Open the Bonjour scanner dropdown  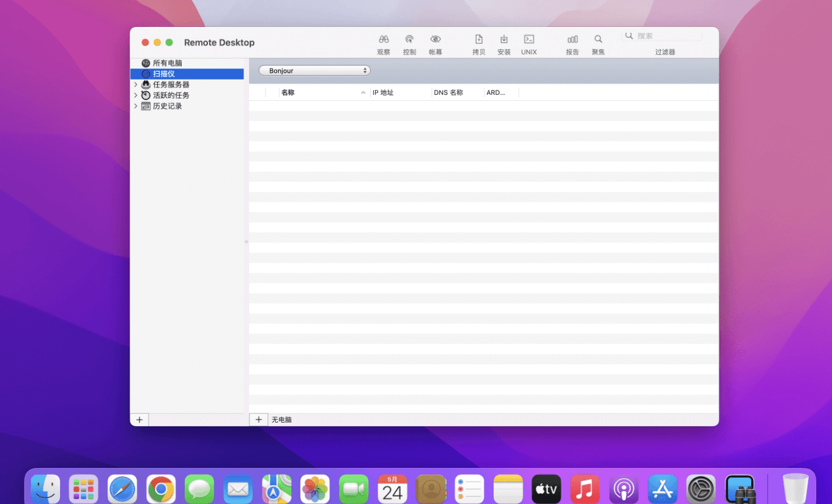tap(314, 70)
